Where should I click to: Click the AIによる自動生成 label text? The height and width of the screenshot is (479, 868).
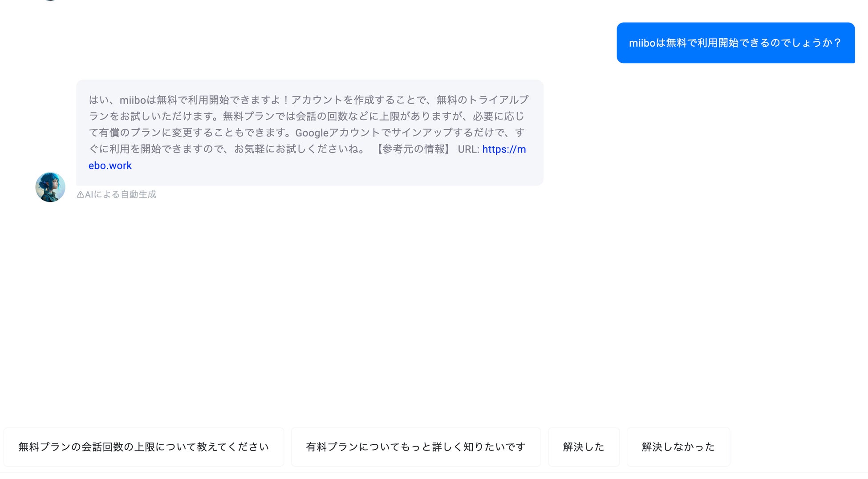click(x=120, y=195)
